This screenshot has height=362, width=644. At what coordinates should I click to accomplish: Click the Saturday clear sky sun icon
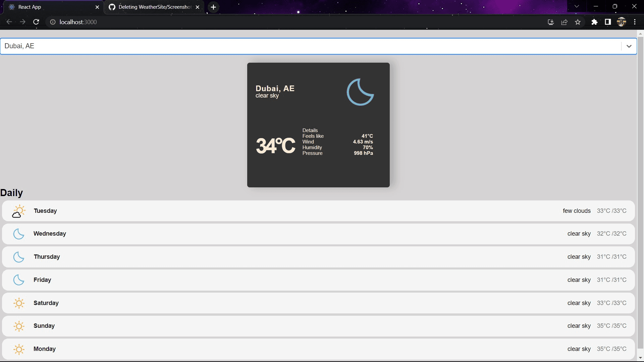click(18, 303)
